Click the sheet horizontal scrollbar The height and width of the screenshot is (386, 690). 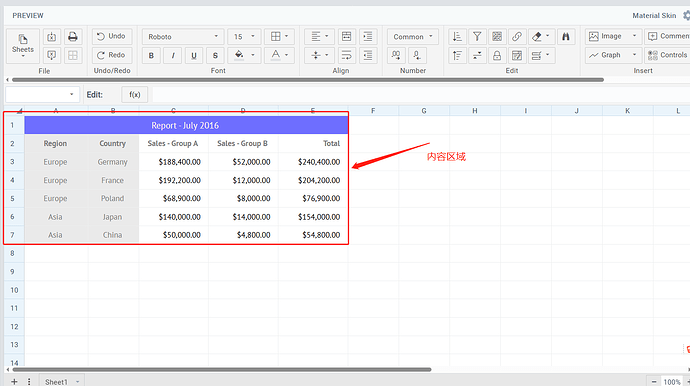(222, 370)
